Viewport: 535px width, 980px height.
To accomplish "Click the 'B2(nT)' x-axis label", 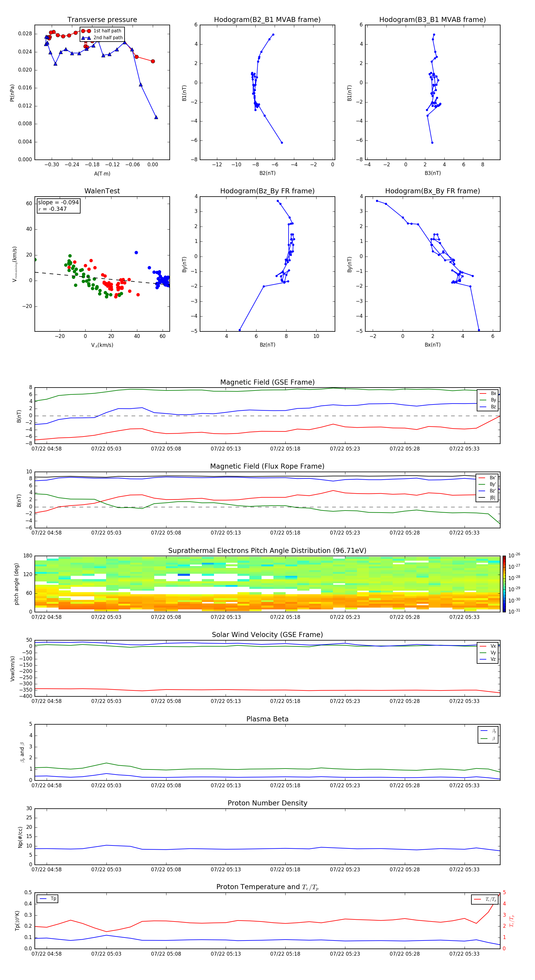I will (x=267, y=173).
